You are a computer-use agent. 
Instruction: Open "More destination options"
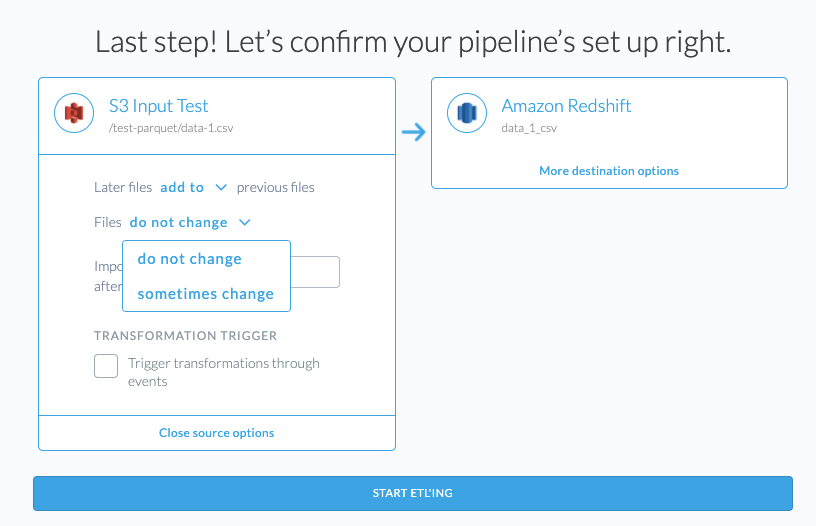pos(608,171)
